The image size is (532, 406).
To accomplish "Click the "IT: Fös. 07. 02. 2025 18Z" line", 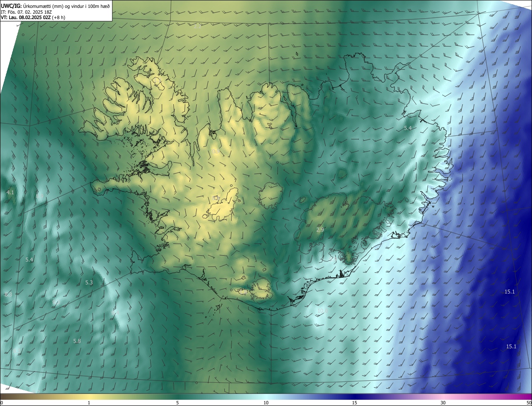I will [26, 12].
